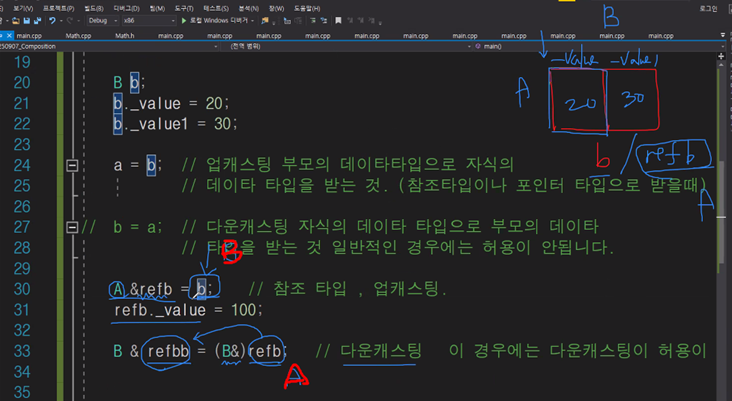Open overflow arrow beside Find in Files icon

pos(274,21)
